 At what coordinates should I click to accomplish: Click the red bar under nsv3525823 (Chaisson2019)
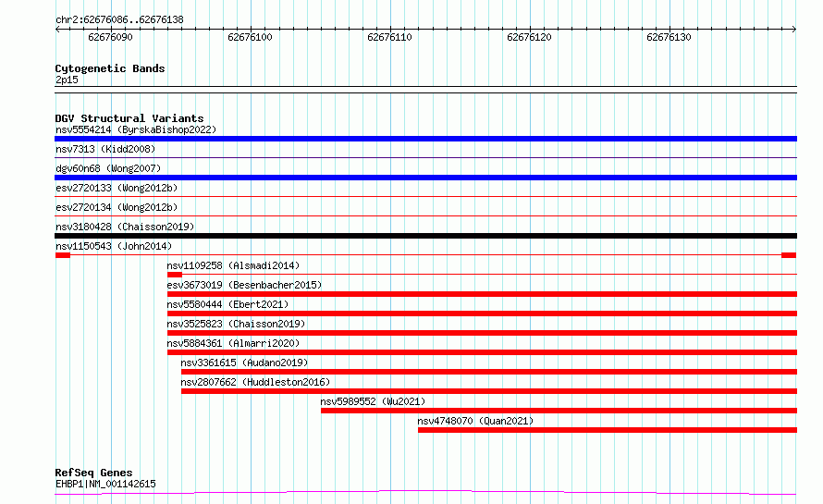click(482, 333)
